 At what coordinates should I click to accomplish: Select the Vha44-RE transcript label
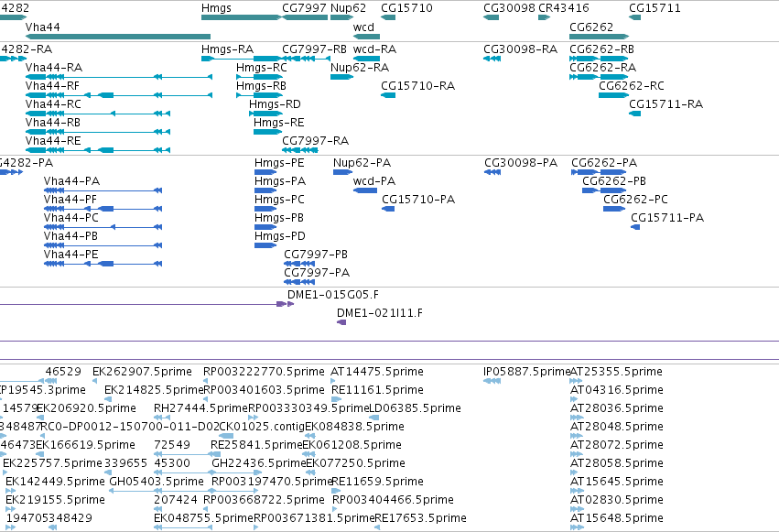click(x=53, y=141)
